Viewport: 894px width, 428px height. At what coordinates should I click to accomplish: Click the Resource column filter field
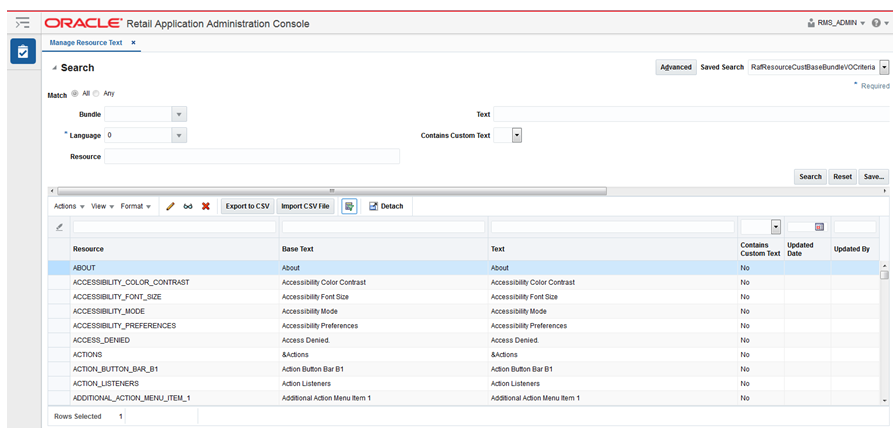point(174,227)
